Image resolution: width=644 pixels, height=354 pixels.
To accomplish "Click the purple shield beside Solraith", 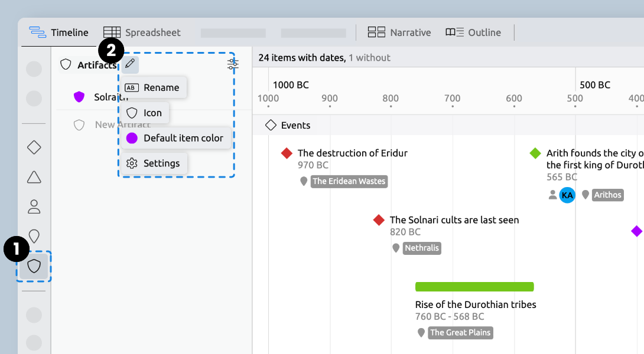I will [79, 97].
